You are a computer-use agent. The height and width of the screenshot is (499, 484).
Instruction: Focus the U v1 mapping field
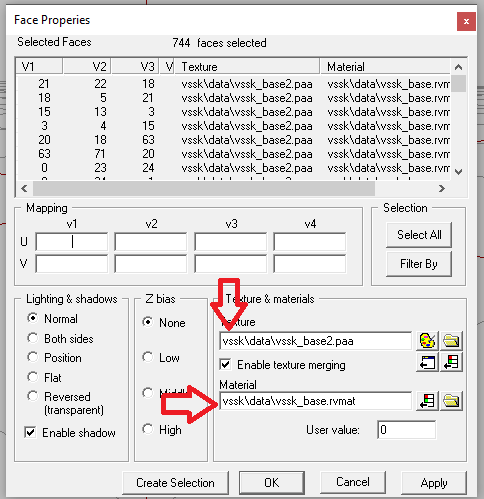72,241
